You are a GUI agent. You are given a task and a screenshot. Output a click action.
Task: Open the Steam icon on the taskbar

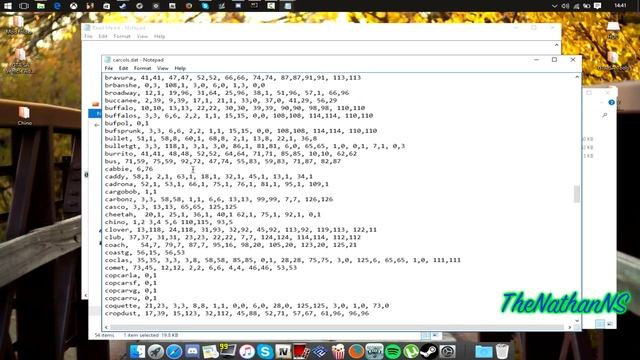(x=123, y=6)
